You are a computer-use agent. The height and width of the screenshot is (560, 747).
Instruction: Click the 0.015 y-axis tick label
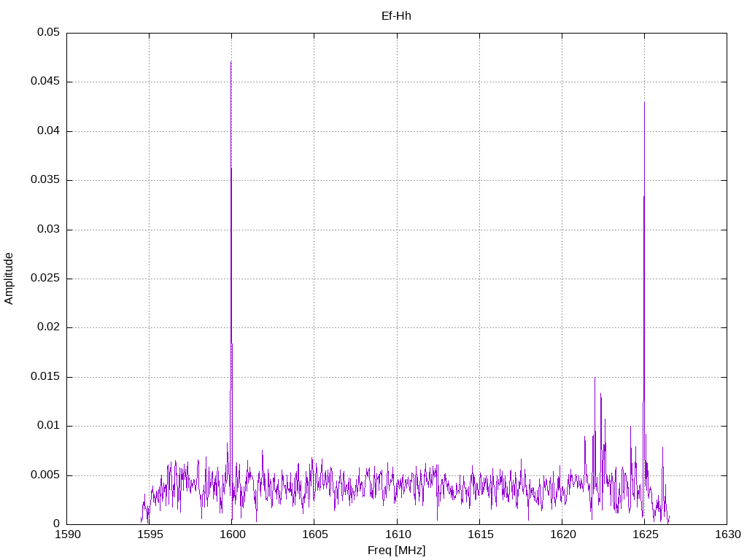pyautogui.click(x=45, y=377)
